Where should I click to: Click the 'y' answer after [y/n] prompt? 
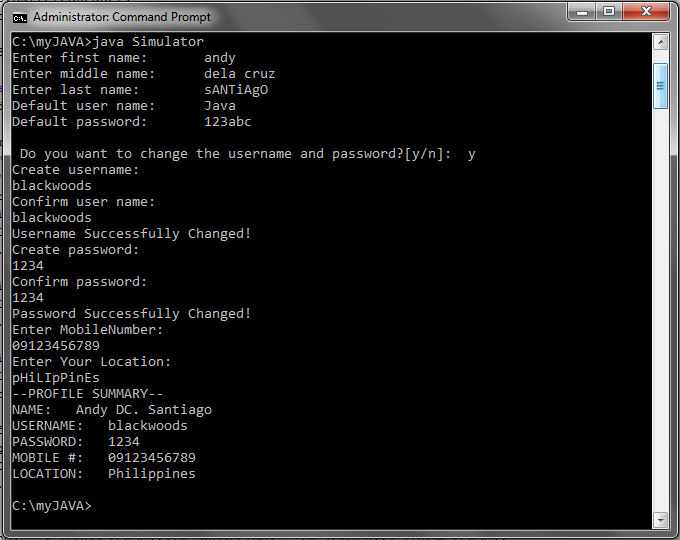point(472,154)
